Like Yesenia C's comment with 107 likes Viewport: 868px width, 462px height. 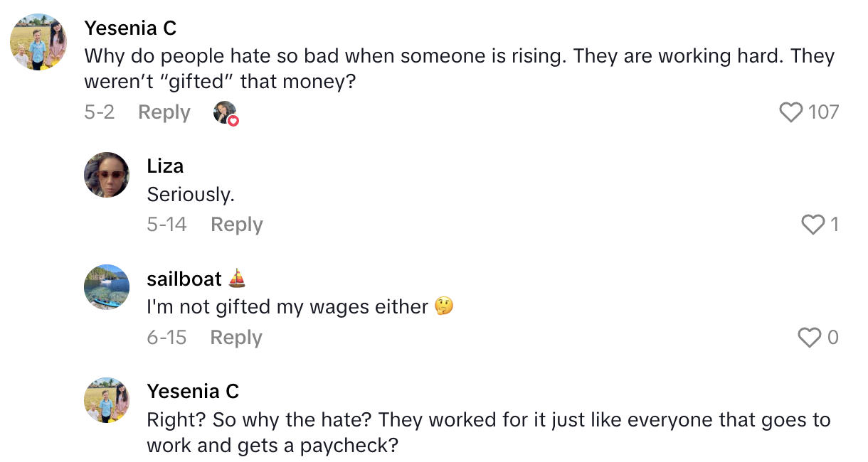(x=791, y=112)
